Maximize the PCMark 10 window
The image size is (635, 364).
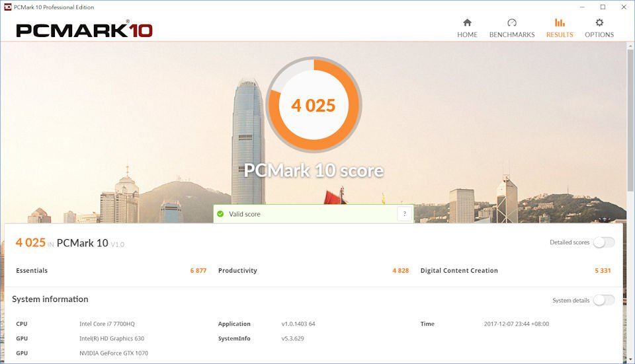pos(603,7)
